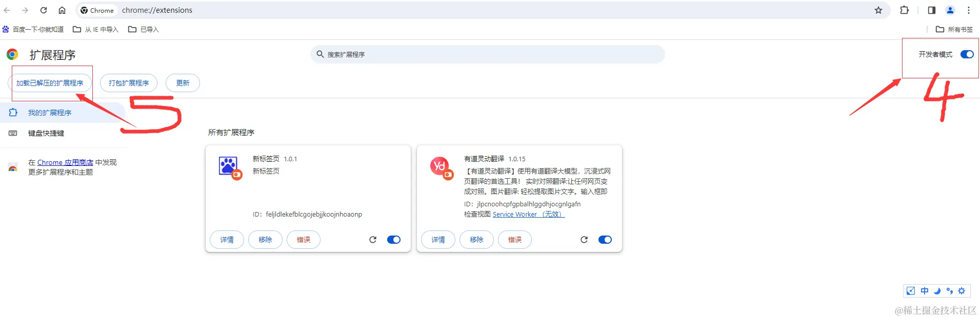Viewport: 980px width, 319px height.
Task: Open 详情 for 有道灵动翻译
Action: 438,240
